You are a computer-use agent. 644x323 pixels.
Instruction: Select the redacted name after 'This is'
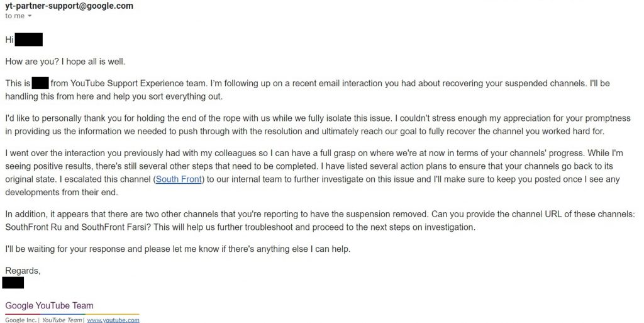pyautogui.click(x=40, y=83)
